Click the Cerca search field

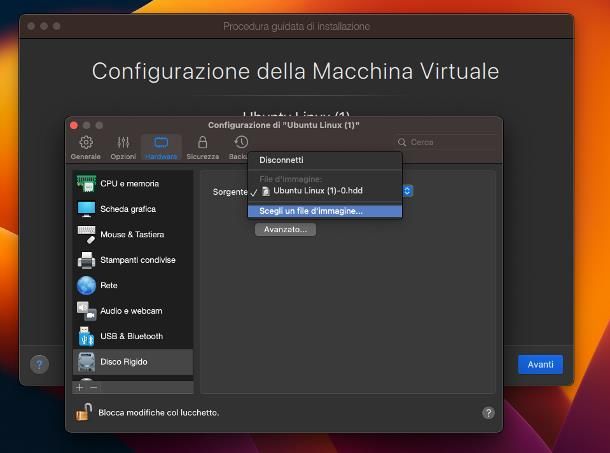(446, 142)
